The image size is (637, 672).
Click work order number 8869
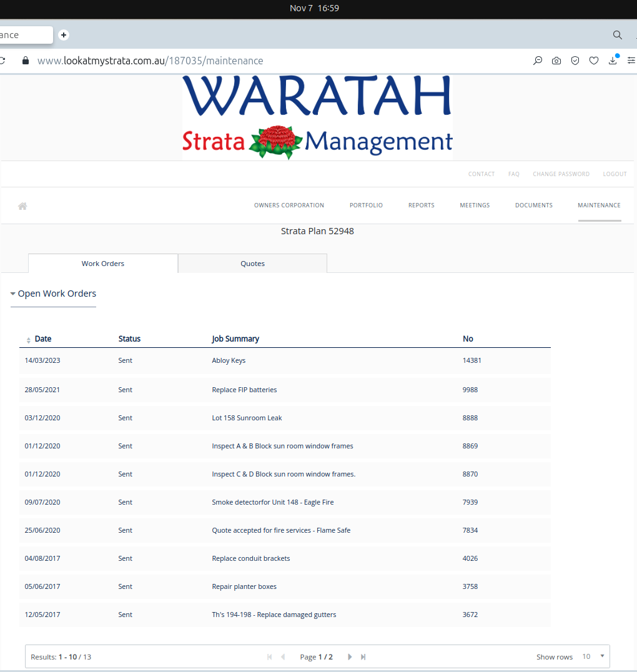coord(470,446)
